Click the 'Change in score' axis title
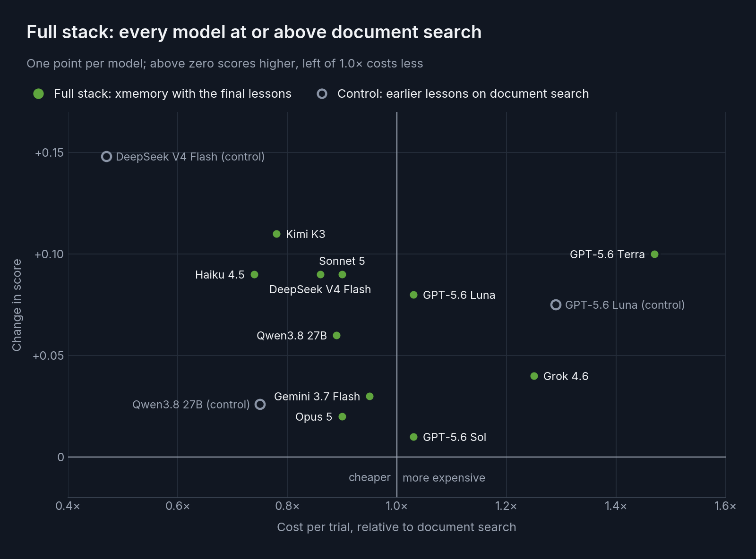756x559 pixels. (17, 305)
